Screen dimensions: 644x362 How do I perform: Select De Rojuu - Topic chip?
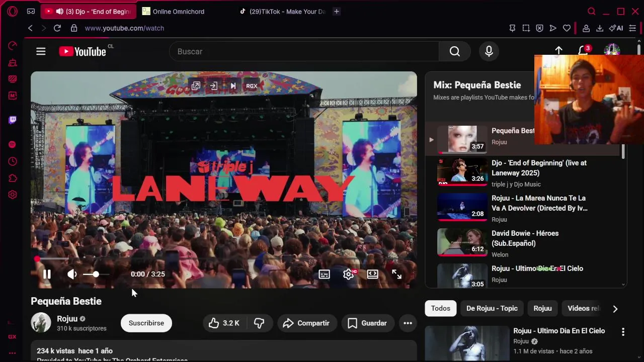coord(492,308)
